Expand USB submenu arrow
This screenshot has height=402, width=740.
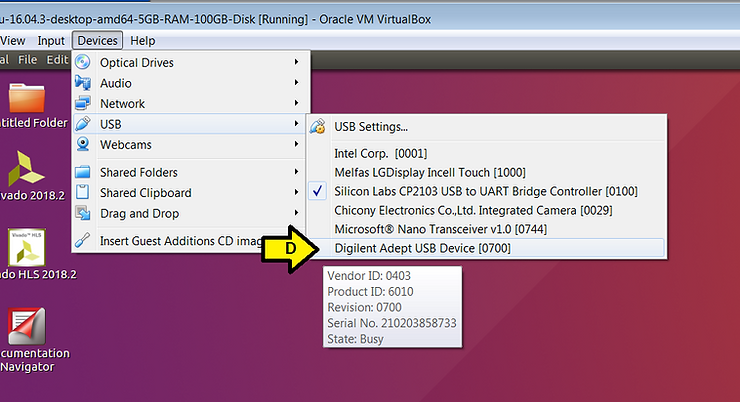[x=296, y=124]
